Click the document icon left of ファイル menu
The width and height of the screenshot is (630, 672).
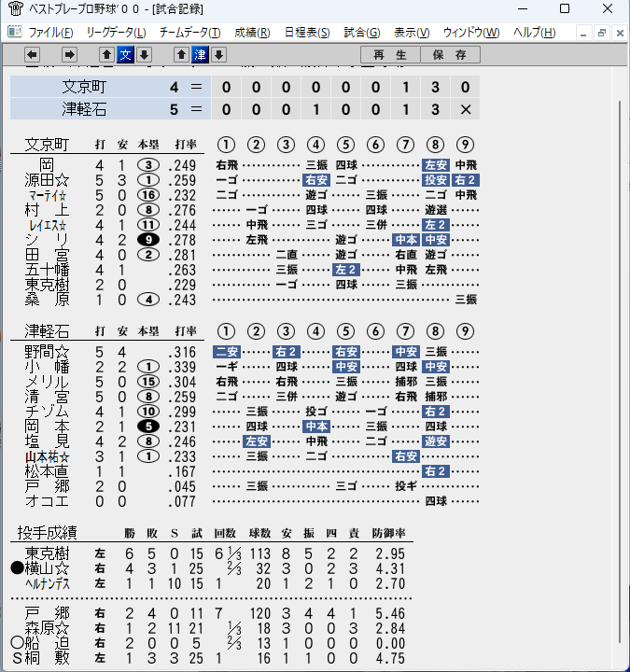pyautogui.click(x=15, y=32)
